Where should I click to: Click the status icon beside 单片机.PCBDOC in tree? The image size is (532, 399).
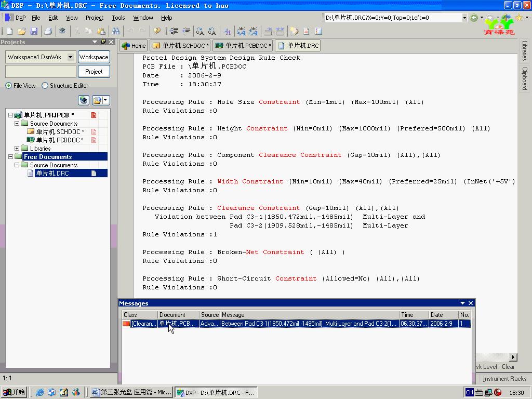point(94,140)
